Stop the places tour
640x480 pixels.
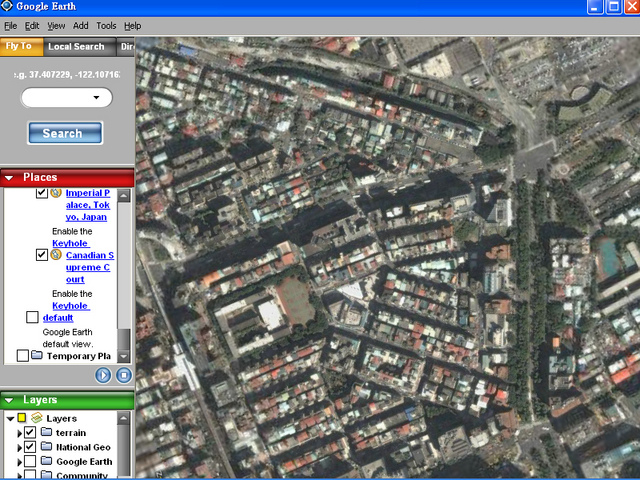coord(124,375)
